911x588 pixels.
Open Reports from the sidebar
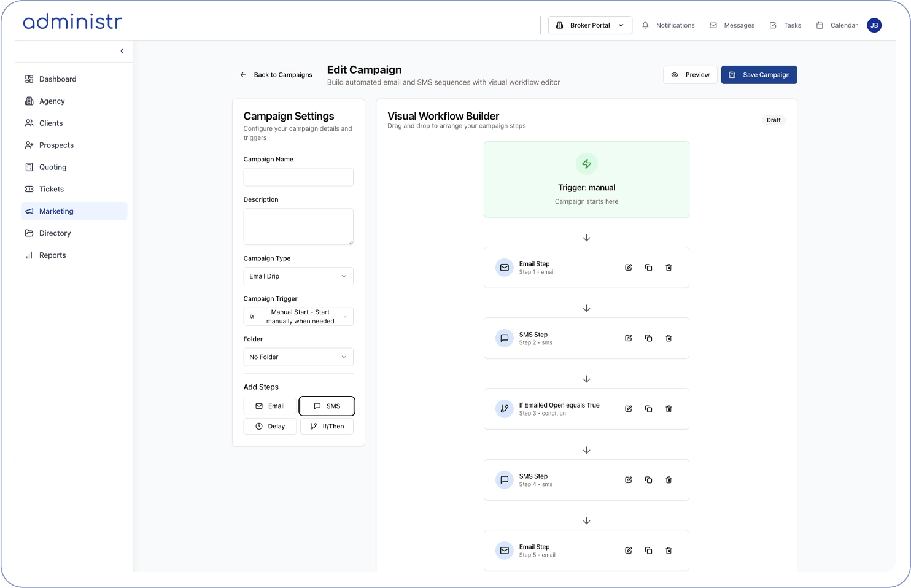click(52, 255)
